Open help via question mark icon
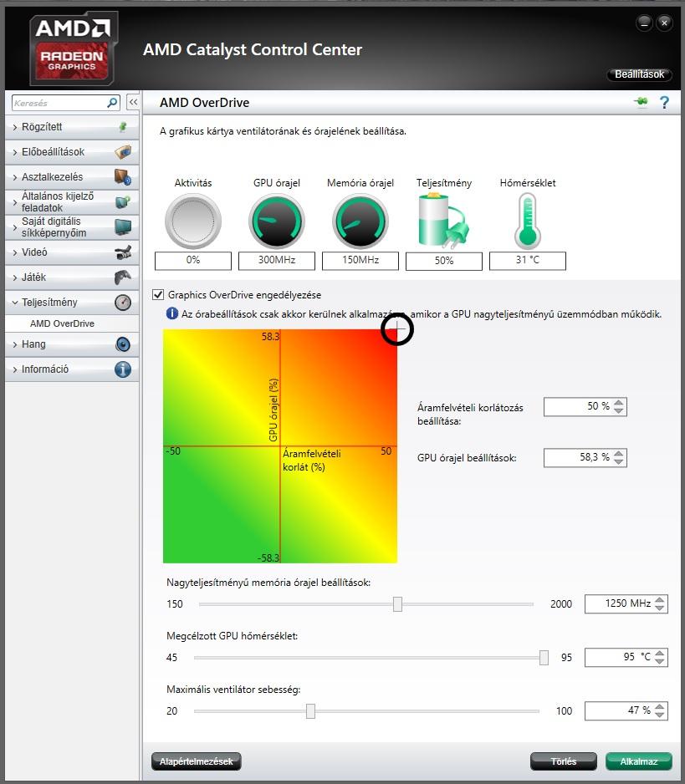Image resolution: width=685 pixels, height=784 pixels. tap(664, 103)
